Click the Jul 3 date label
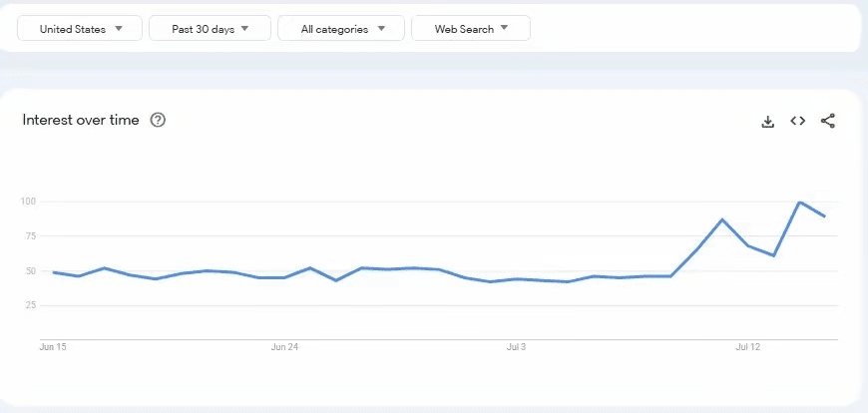 517,347
